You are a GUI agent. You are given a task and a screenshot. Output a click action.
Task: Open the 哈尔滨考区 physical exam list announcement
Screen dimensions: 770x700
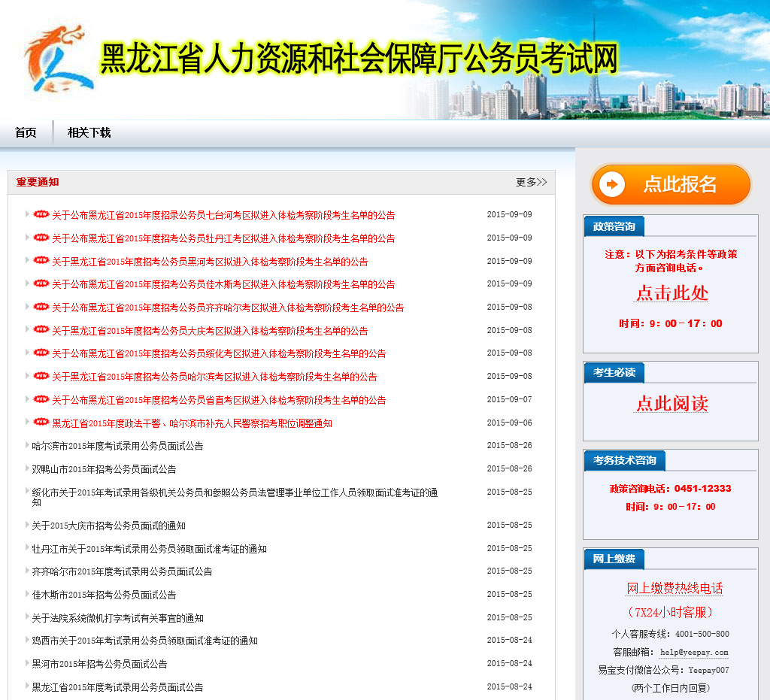tap(214, 377)
